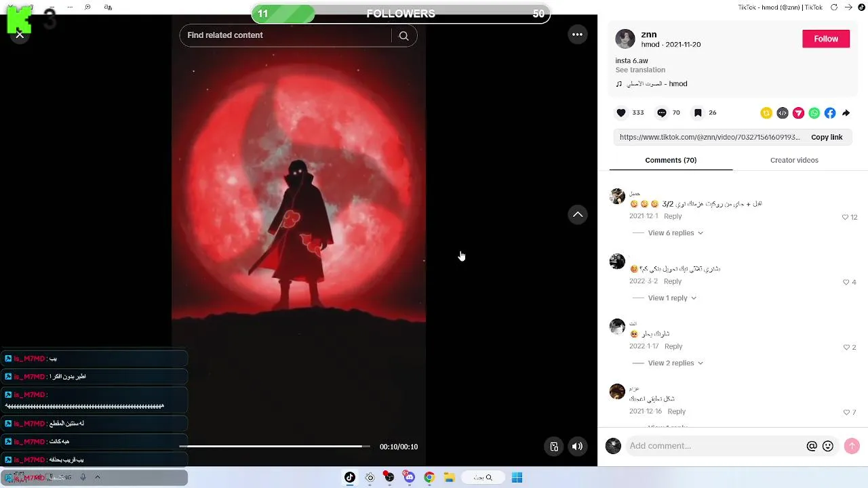
Task: Seek along the video progress bar
Action: 275,446
